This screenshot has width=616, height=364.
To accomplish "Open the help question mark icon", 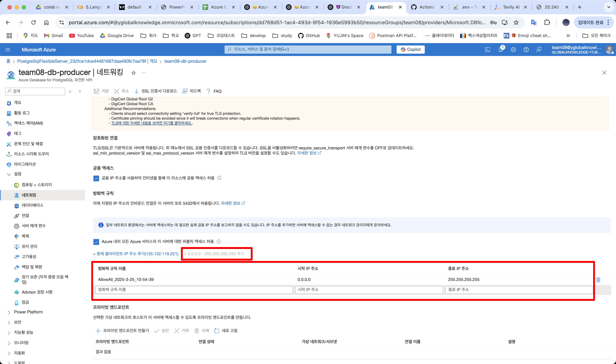I will tap(526, 50).
